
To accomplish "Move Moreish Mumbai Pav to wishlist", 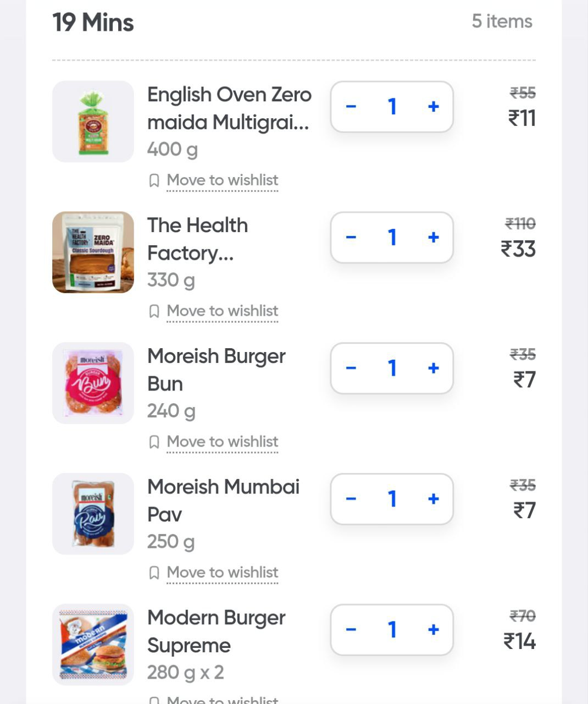I will pos(222,573).
